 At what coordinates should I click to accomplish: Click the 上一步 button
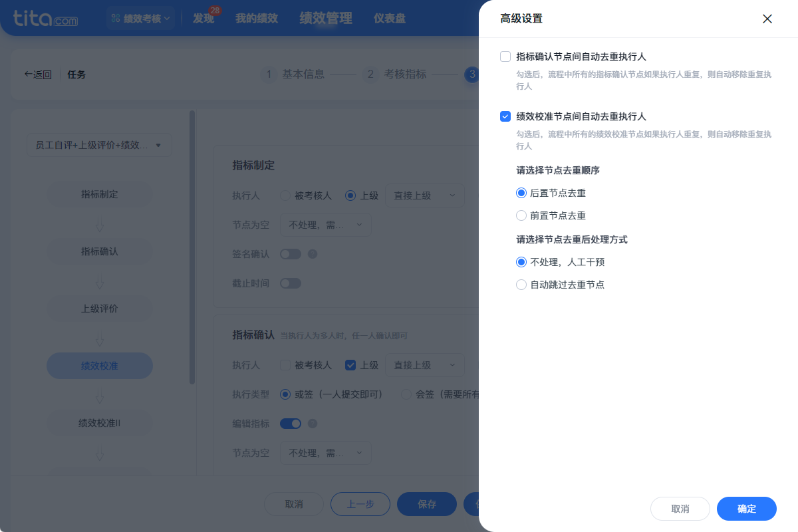coord(360,504)
